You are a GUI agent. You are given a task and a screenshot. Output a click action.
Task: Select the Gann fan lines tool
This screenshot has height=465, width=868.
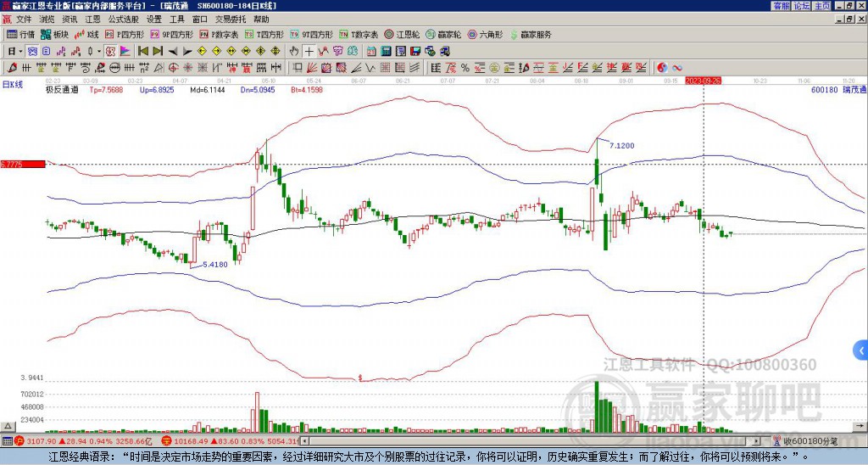312,68
